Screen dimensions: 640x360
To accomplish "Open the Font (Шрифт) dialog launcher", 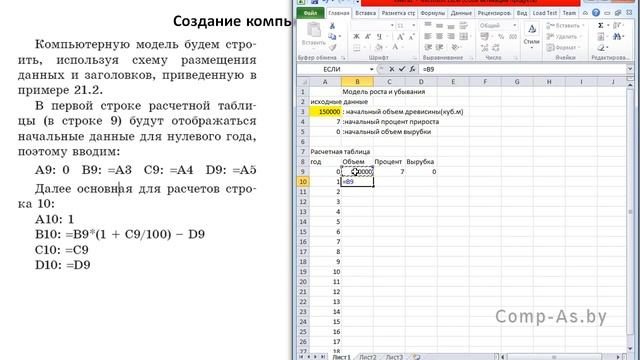I will coord(415,58).
